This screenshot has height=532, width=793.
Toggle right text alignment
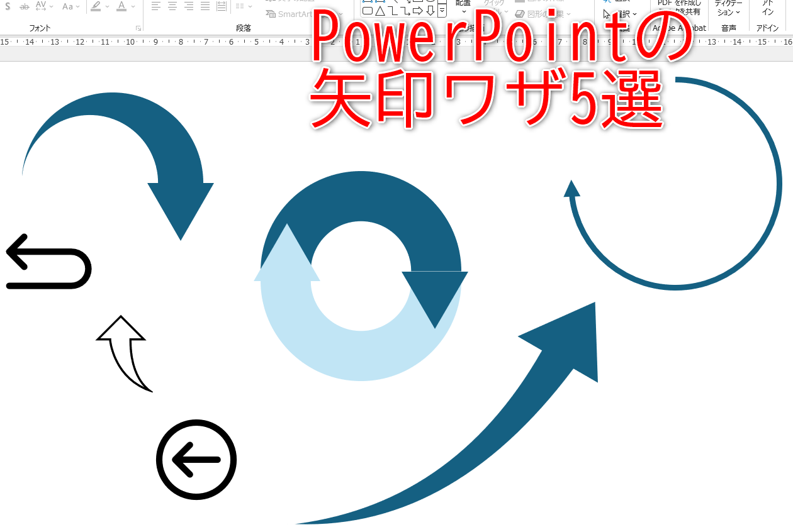coord(190,6)
